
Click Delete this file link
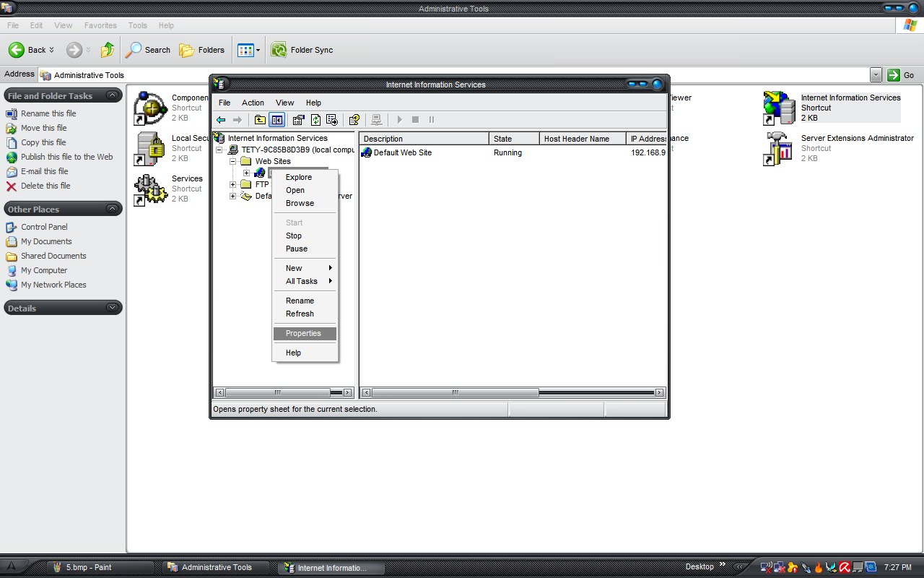pyautogui.click(x=45, y=186)
